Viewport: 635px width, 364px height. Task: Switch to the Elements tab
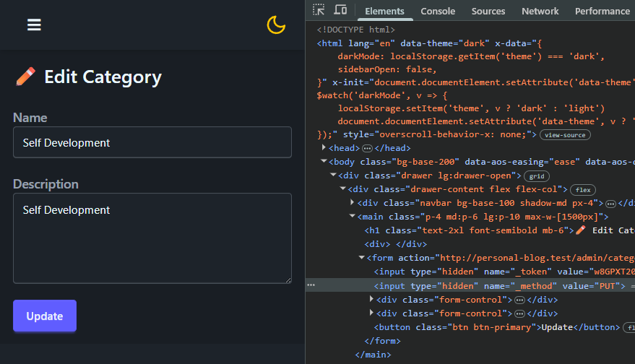point(385,11)
